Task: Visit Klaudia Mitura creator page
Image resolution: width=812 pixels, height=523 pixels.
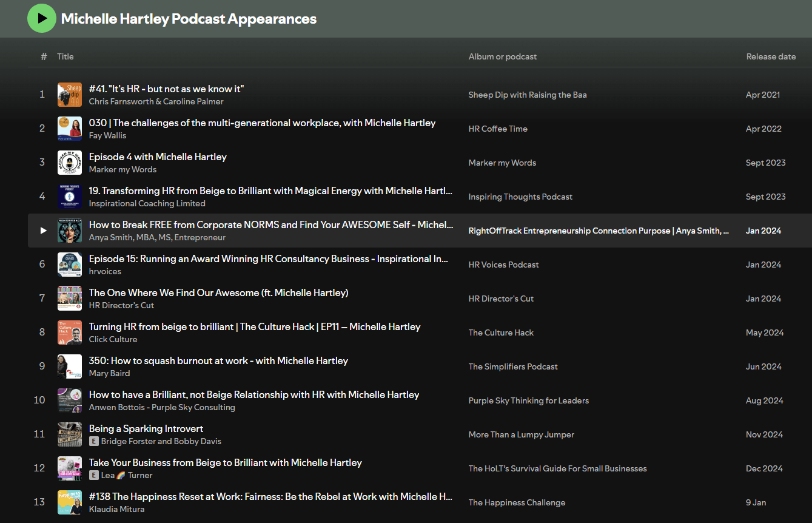Action: click(117, 509)
